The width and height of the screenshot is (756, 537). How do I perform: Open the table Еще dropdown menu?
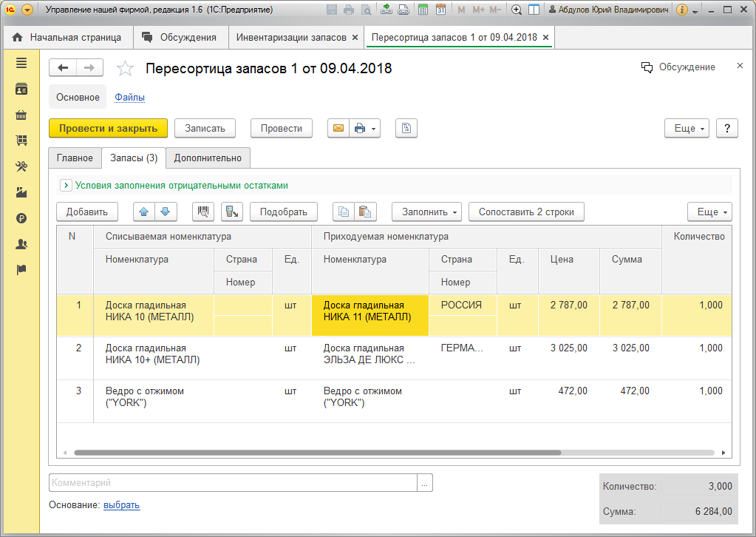pos(709,212)
